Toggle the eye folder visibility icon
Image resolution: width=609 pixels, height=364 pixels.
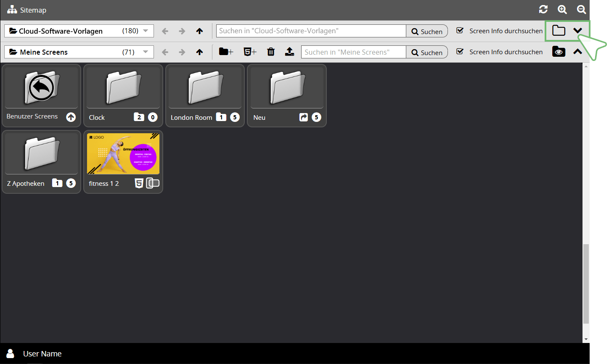(x=559, y=52)
